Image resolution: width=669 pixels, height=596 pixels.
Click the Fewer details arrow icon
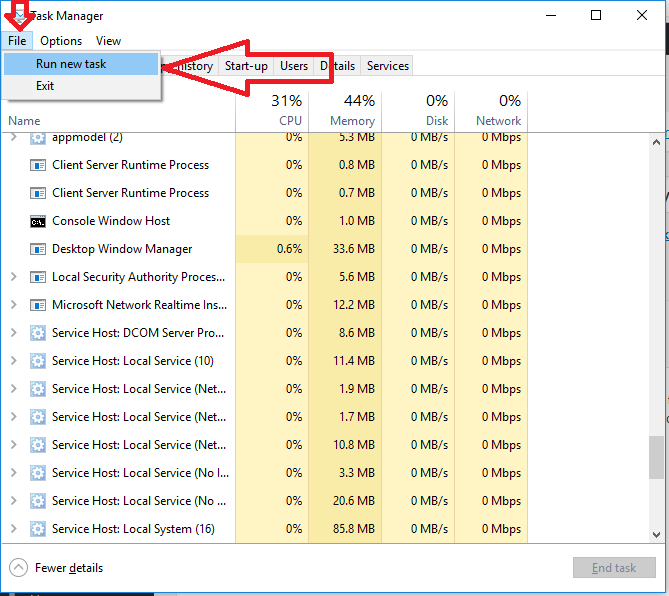18,568
